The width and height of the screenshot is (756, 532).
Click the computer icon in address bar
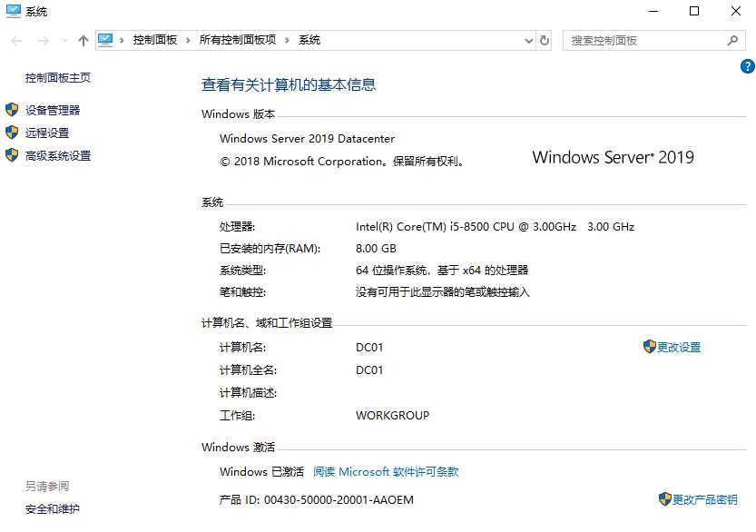point(105,40)
